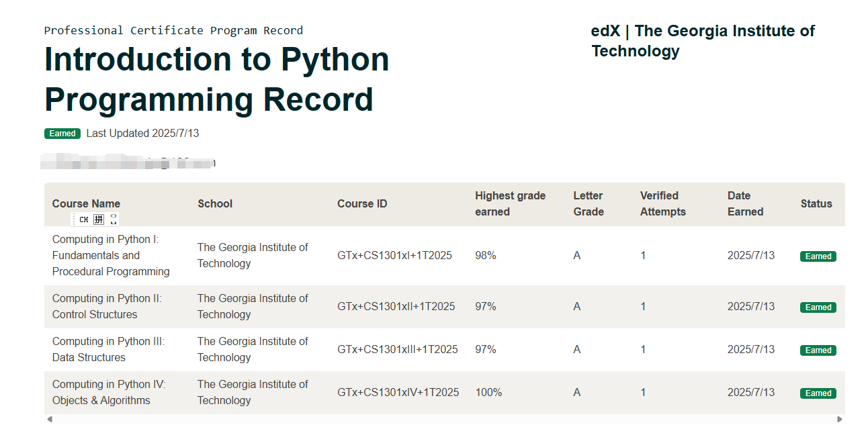Image resolution: width=868 pixels, height=433 pixels.
Task: Click the 拼 pinyin input mode icon
Action: 99,220
